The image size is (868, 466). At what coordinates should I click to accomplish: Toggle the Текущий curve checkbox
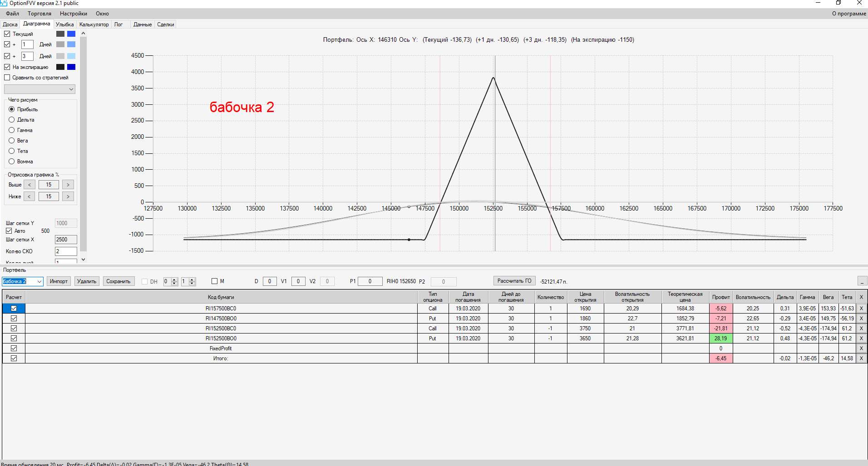pyautogui.click(x=7, y=34)
